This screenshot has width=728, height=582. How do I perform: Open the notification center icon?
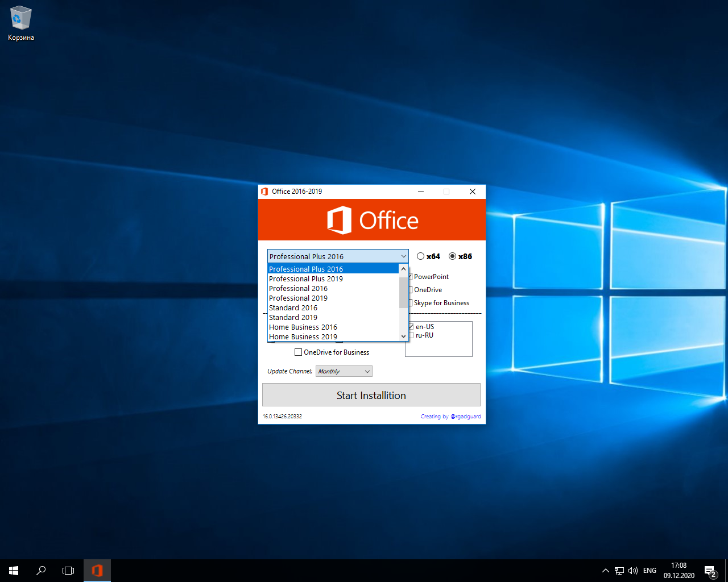(710, 571)
